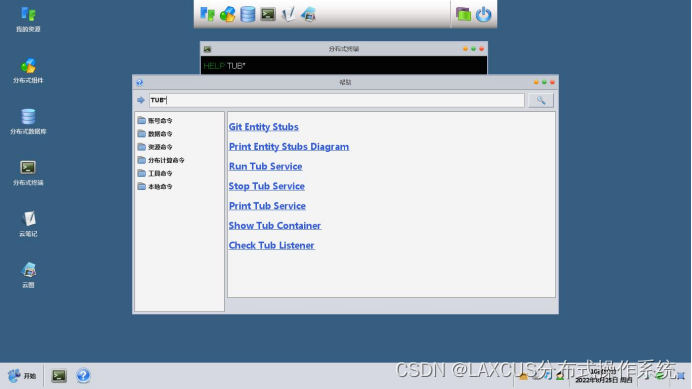The image size is (692, 389).
Task: Open the My Resources dock icon
Action: point(207,14)
